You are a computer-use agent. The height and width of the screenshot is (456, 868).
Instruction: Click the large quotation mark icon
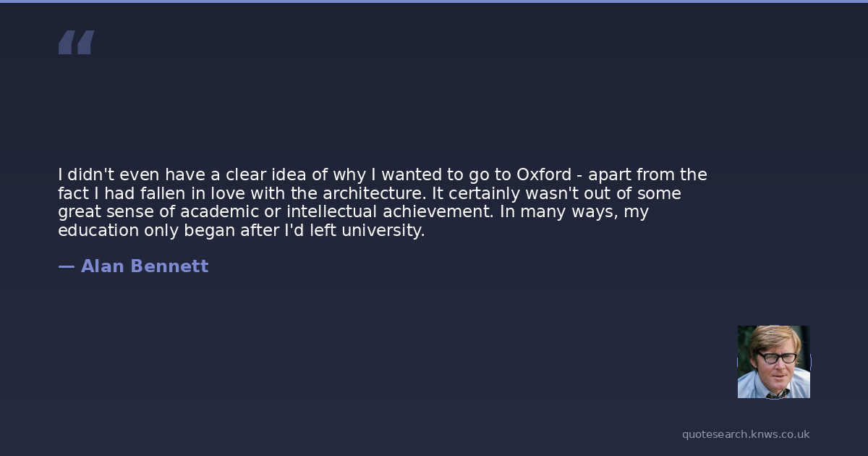76,43
